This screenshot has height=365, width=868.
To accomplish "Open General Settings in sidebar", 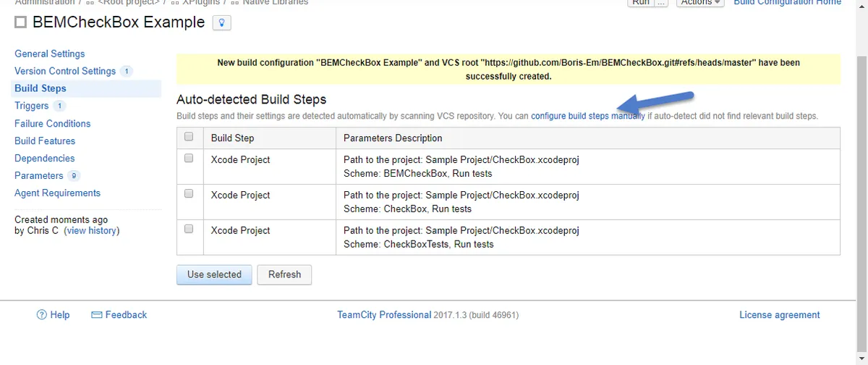I will point(49,54).
